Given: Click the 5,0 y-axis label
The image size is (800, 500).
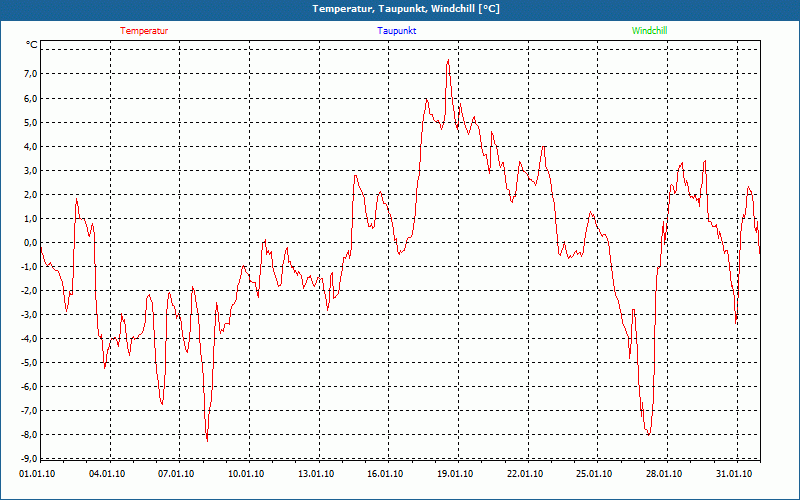Looking at the screenshot, I should tap(31, 122).
